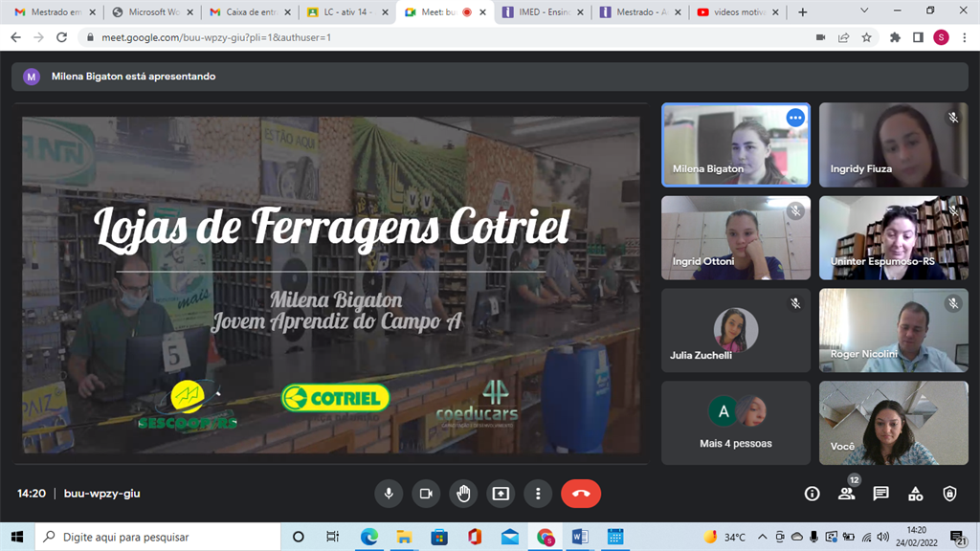Click the meeting code buu-wpzy-giu

click(101, 494)
